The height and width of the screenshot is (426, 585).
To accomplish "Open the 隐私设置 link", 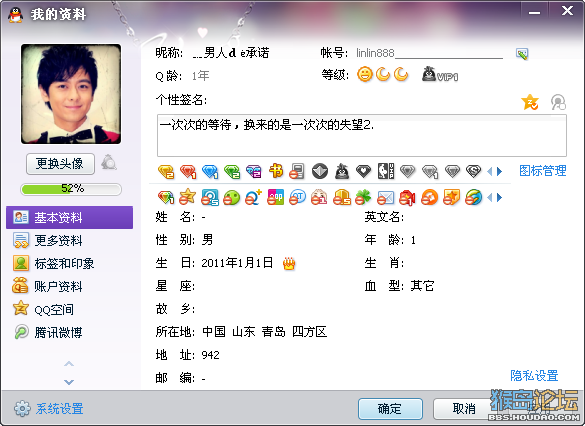I will 534,375.
